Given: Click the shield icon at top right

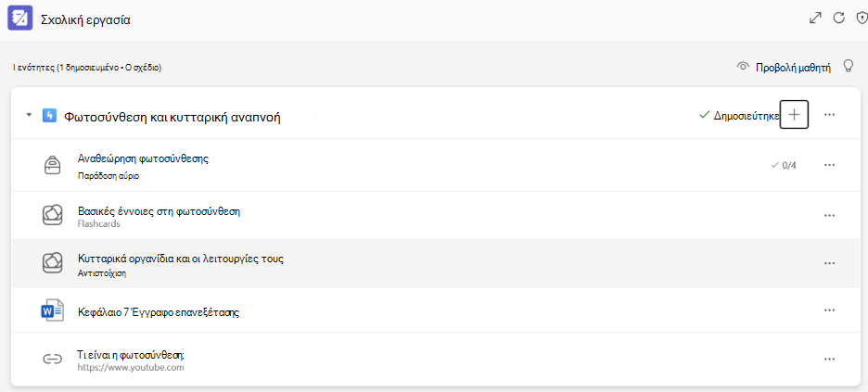Looking at the screenshot, I should 862,18.
